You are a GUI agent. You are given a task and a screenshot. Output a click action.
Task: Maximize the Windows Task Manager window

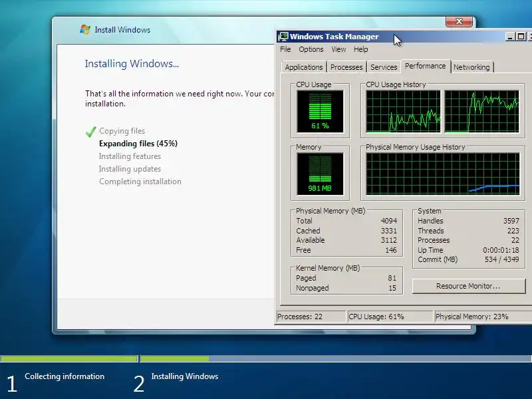tap(521, 37)
